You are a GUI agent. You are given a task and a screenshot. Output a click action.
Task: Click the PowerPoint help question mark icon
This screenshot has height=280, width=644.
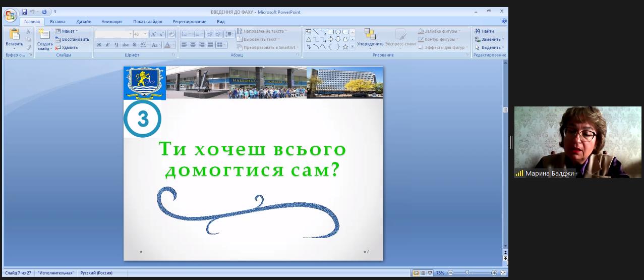pyautogui.click(x=504, y=21)
